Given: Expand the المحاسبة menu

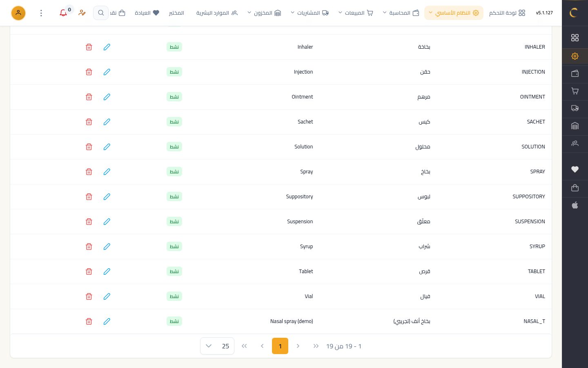Looking at the screenshot, I should pyautogui.click(x=401, y=13).
